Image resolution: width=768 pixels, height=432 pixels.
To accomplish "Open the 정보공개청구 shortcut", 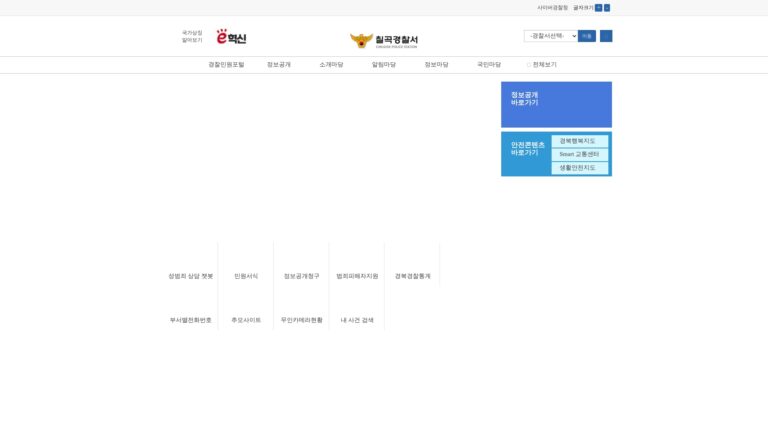I will tap(302, 276).
